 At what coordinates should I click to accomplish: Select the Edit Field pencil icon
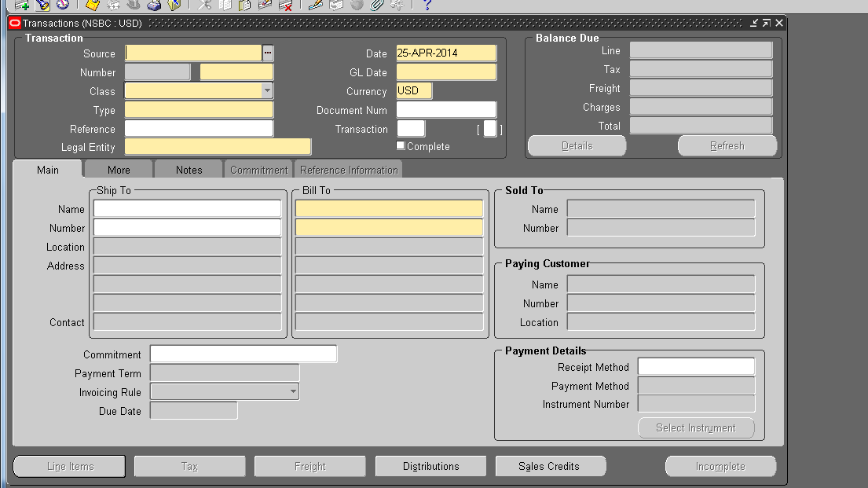(315, 6)
